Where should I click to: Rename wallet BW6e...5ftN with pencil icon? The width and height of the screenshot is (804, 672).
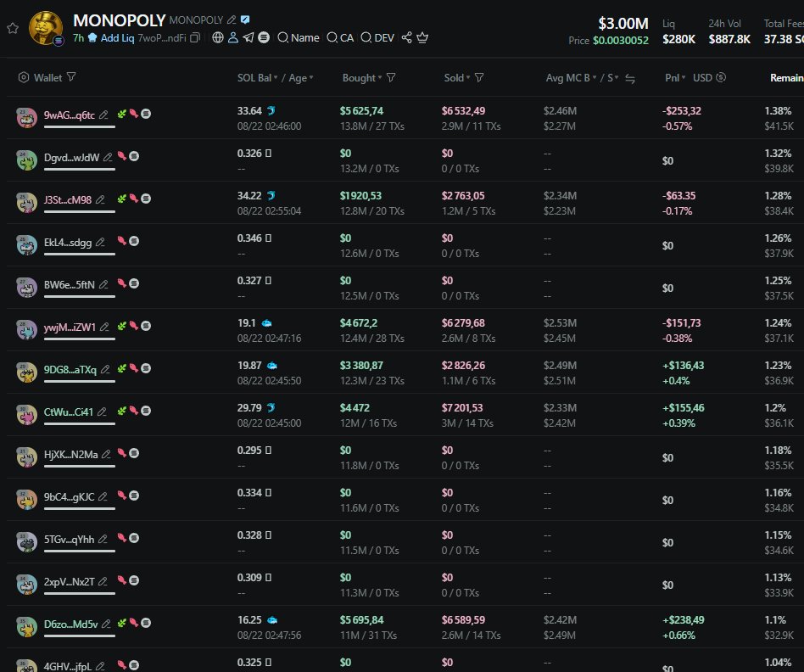tap(103, 285)
